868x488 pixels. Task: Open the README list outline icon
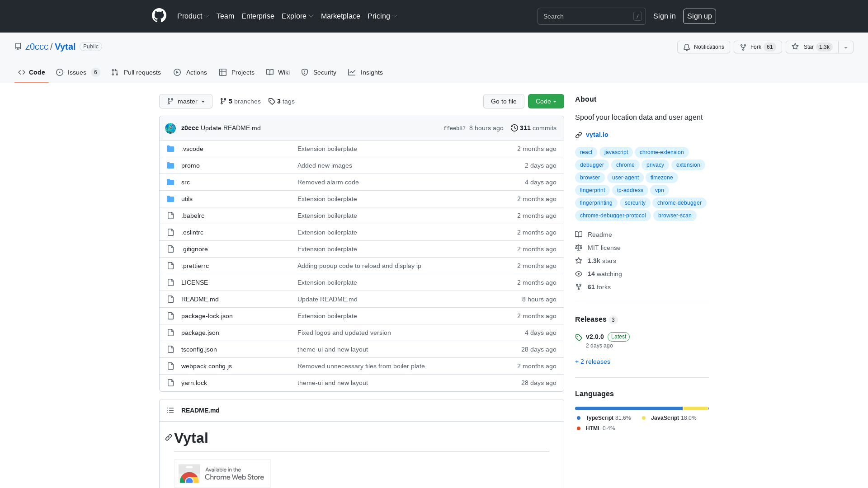pos(170,410)
